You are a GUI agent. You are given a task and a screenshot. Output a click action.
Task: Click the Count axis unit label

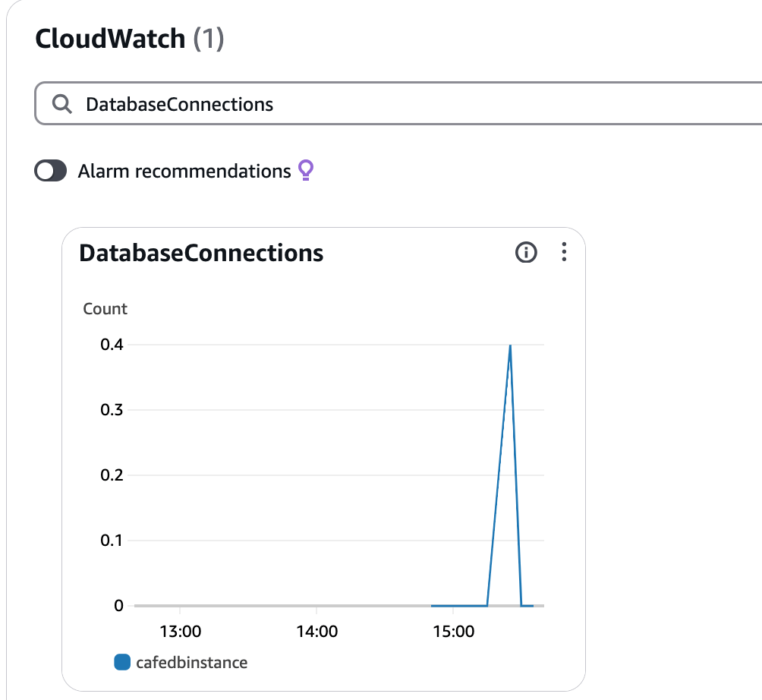pos(105,309)
